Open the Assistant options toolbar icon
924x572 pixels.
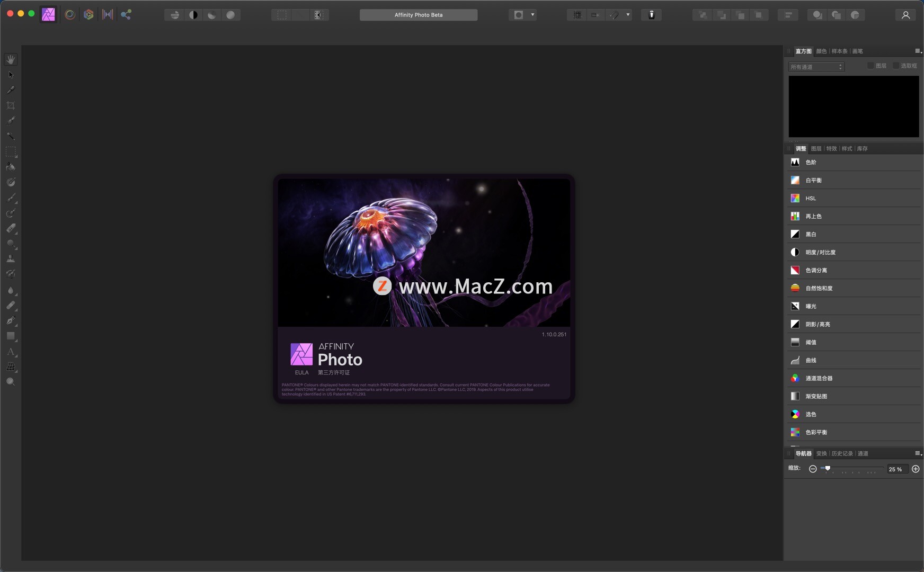pos(652,15)
